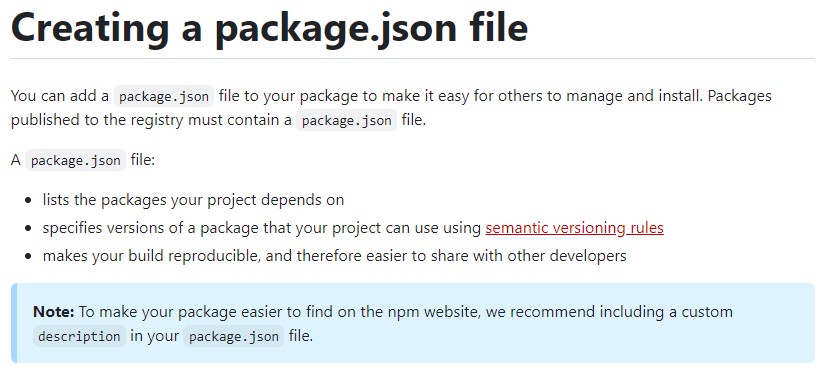Open the semantic versioning rules link
The height and width of the screenshot is (371, 826).
tap(574, 228)
